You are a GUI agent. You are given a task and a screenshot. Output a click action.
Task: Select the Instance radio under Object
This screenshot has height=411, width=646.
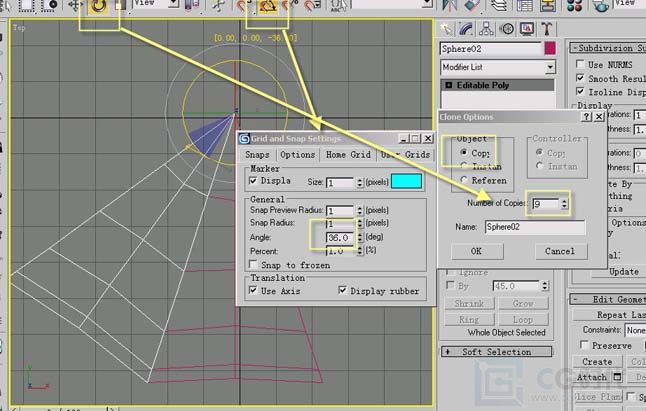tap(464, 166)
